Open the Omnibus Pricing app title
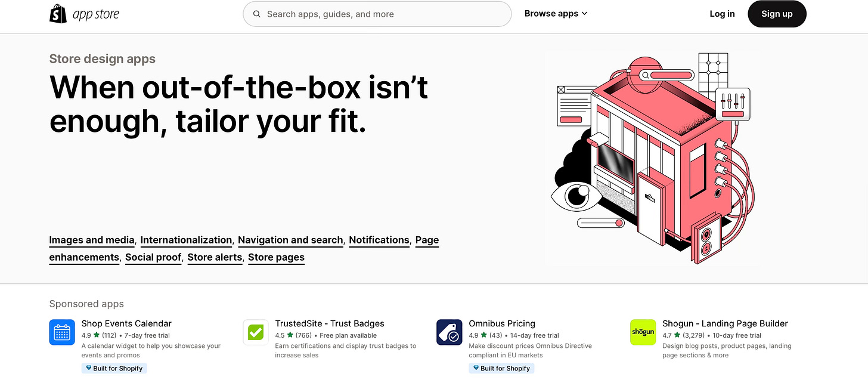Image resolution: width=868 pixels, height=386 pixels. tap(502, 323)
